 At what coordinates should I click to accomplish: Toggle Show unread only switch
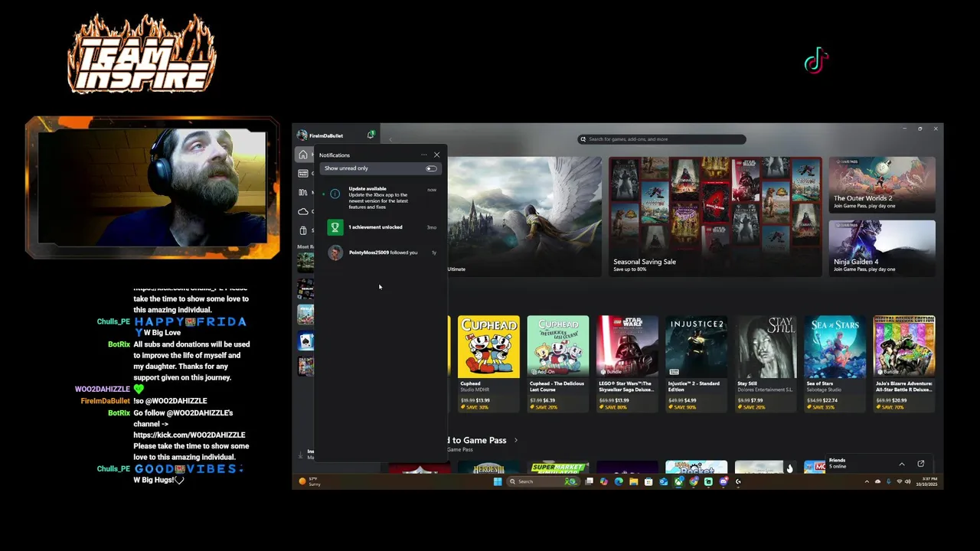pos(431,168)
